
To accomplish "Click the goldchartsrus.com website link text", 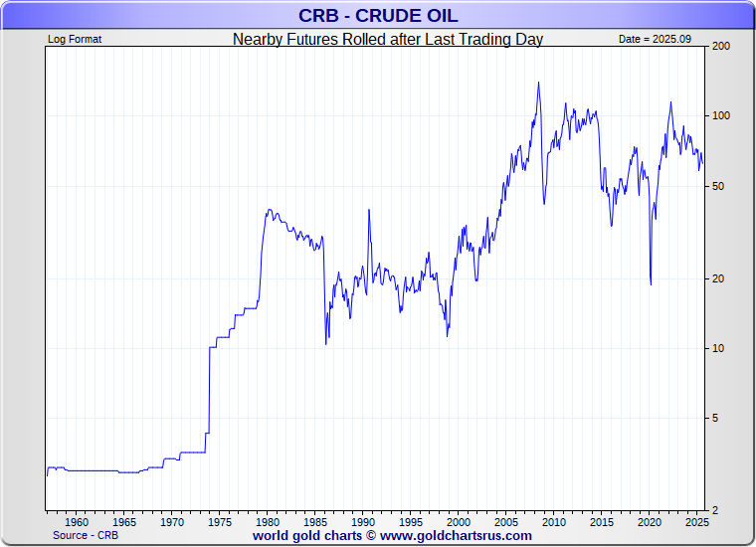I will 456,535.
